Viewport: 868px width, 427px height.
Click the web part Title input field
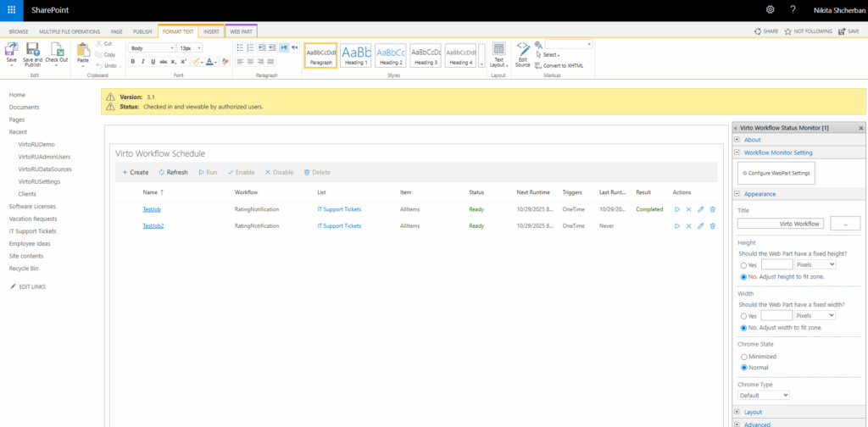click(x=781, y=224)
